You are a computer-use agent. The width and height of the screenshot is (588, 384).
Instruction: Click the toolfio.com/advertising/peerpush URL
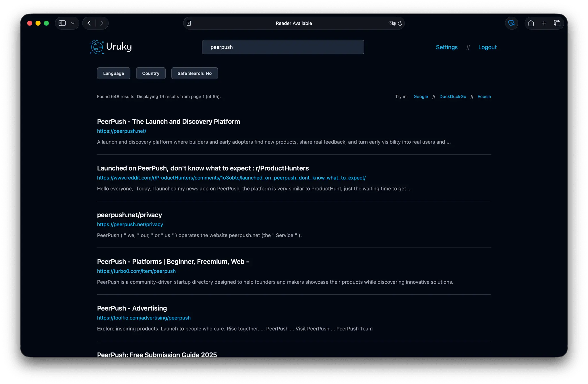[x=144, y=318]
